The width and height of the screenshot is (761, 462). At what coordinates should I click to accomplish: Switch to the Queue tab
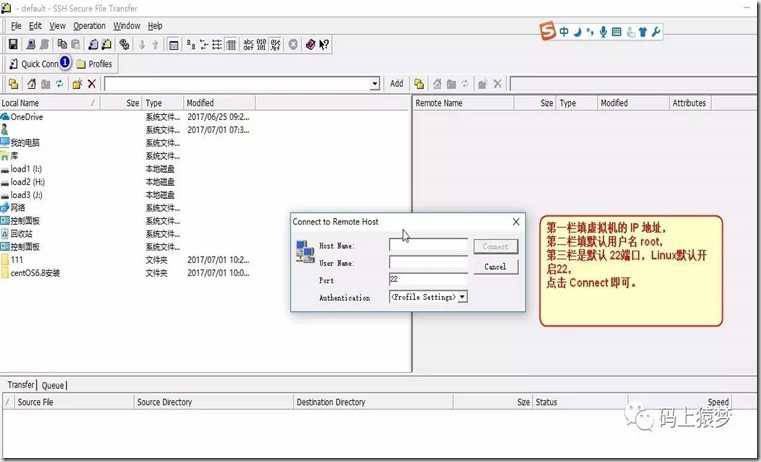[52, 385]
